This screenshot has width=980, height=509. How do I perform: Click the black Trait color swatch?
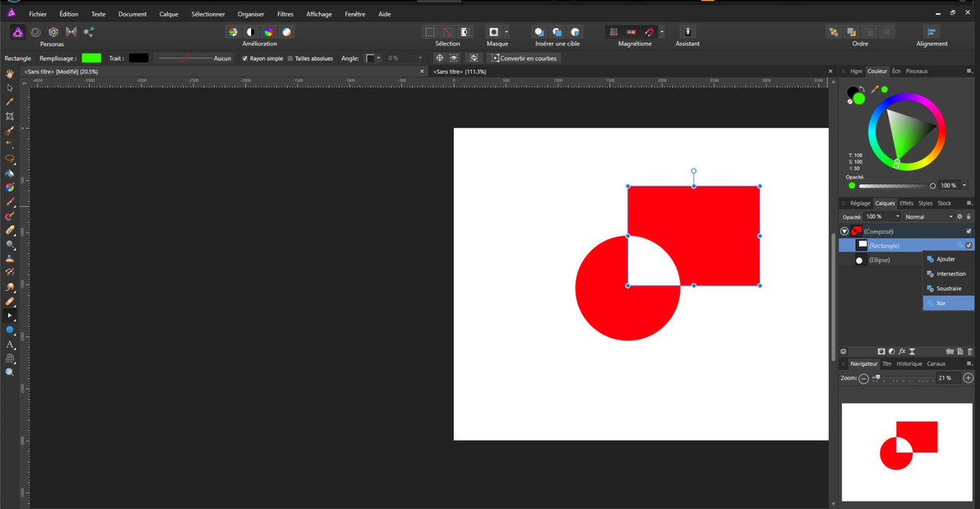pos(139,58)
